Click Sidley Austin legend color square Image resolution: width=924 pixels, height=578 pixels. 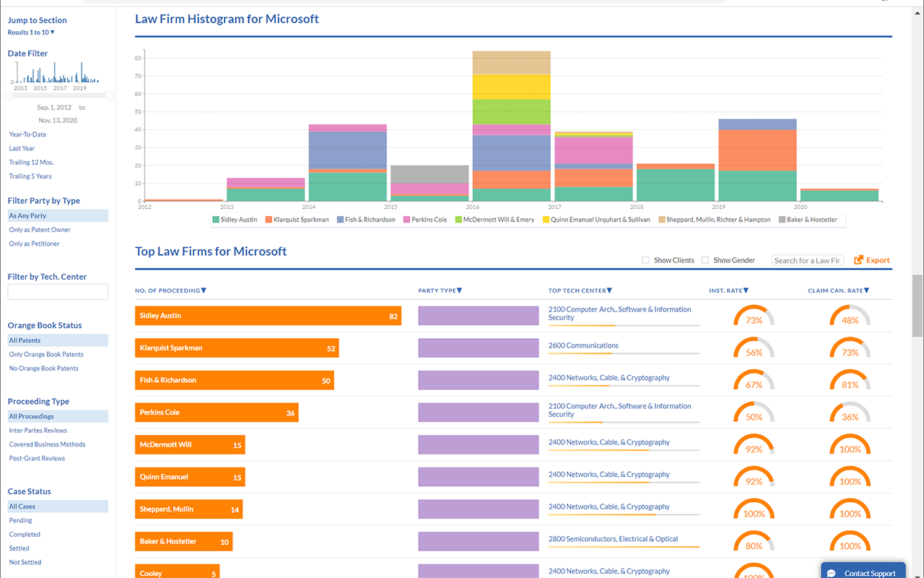[x=216, y=220]
